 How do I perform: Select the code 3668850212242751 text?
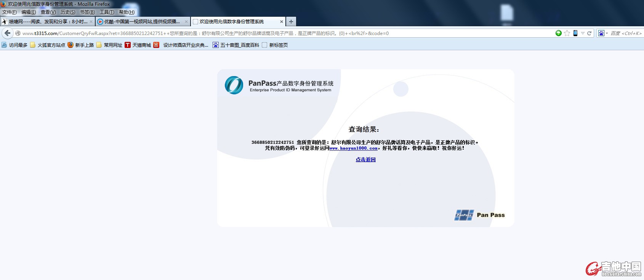click(272, 142)
